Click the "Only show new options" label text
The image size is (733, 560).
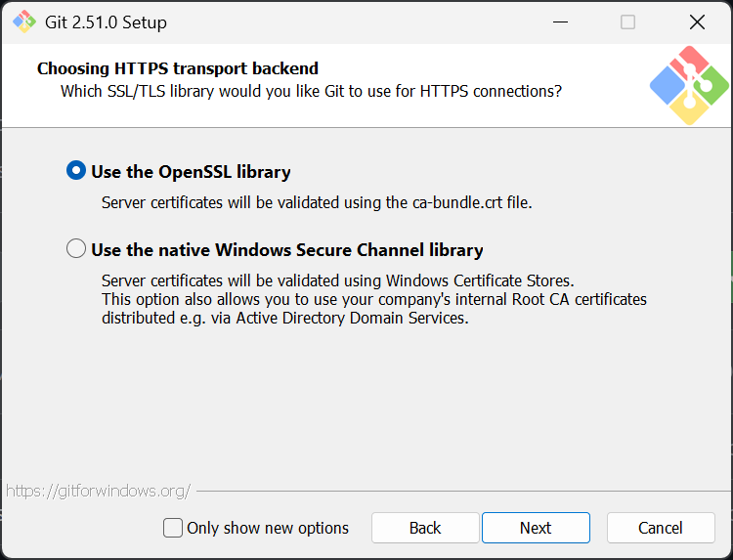[x=268, y=528]
